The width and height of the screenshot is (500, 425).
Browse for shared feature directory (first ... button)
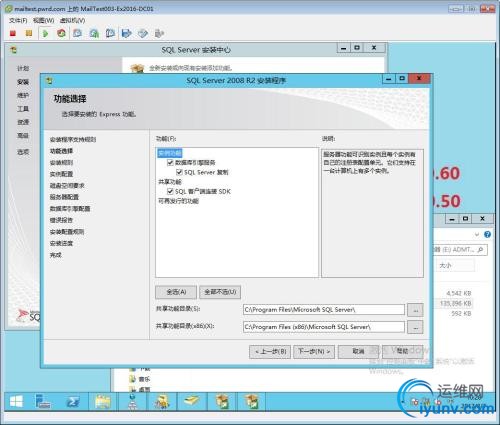point(415,310)
